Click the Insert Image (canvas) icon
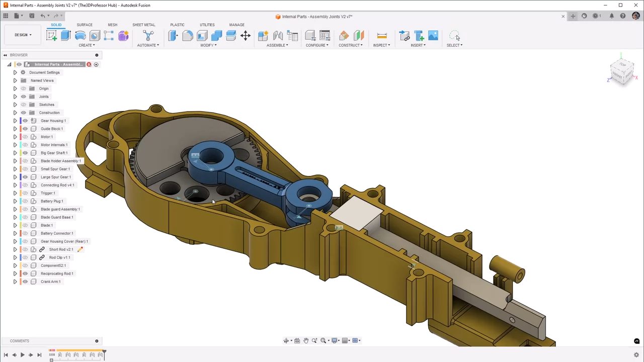Screen dimensions: 644x362 (x=433, y=36)
